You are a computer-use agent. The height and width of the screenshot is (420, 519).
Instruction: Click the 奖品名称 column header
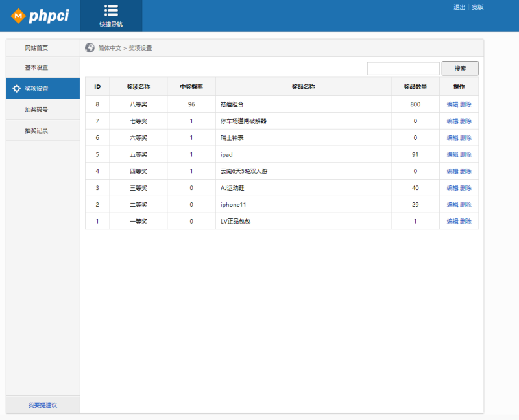tap(303, 87)
